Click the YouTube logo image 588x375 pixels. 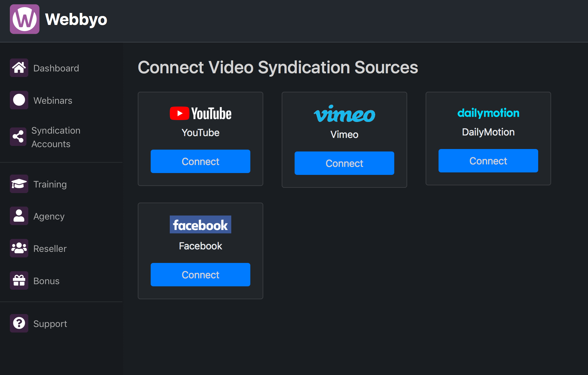201,113
